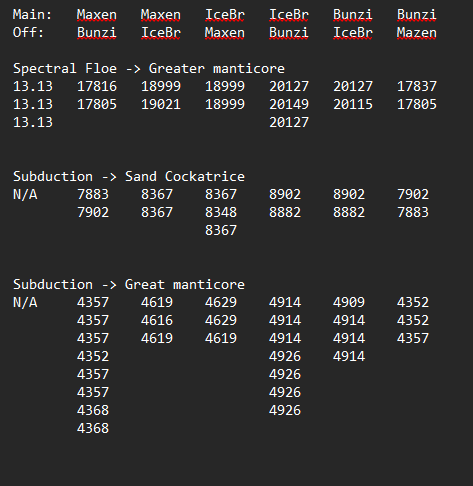Click the value 4909
The image size is (473, 486).
pyautogui.click(x=349, y=303)
